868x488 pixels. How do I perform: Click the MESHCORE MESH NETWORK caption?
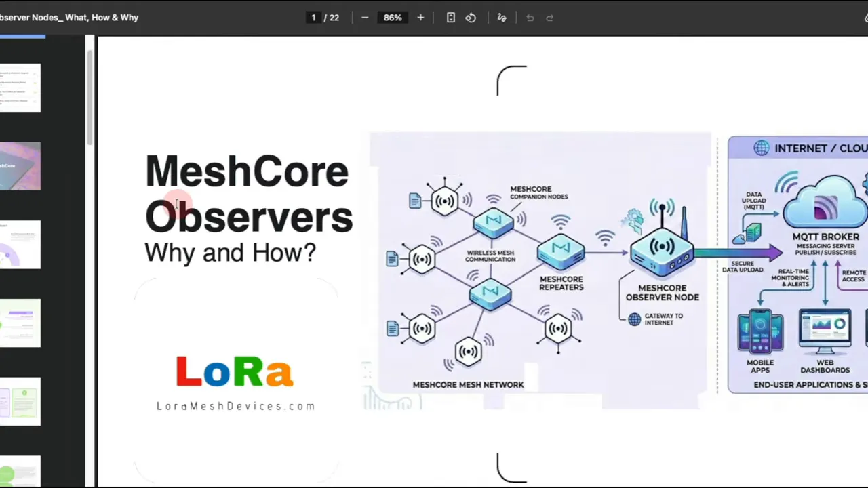(469, 384)
